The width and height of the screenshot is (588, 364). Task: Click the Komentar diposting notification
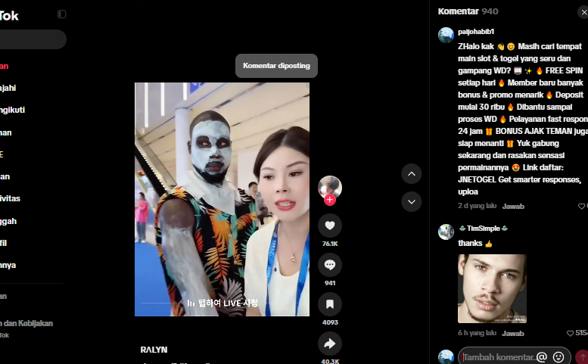pyautogui.click(x=276, y=66)
